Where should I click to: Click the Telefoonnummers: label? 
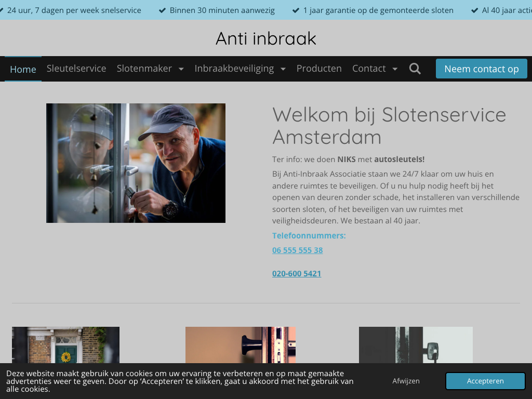pos(309,235)
